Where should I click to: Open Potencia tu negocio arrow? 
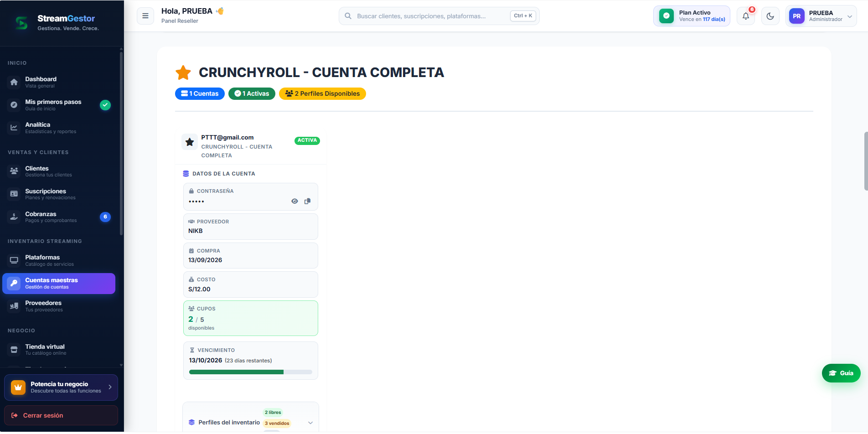(x=110, y=387)
